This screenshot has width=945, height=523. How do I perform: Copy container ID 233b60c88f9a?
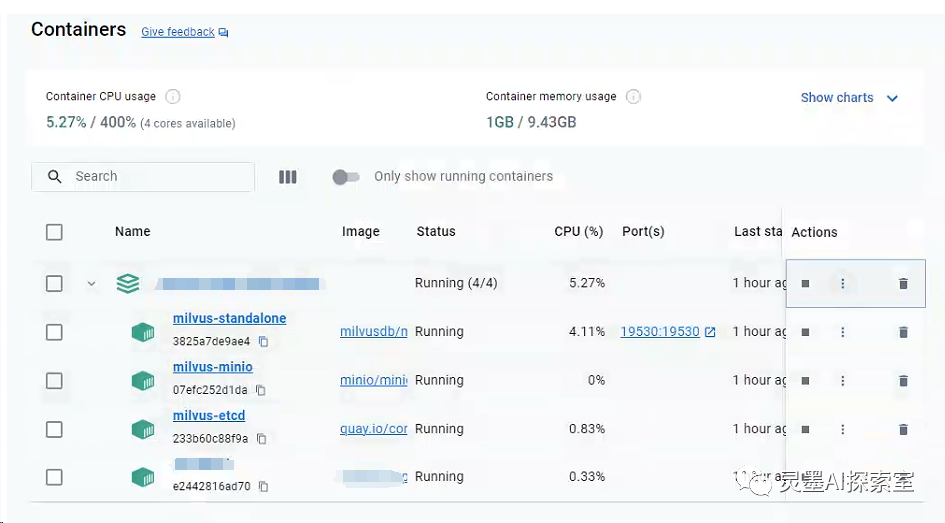[x=262, y=439]
